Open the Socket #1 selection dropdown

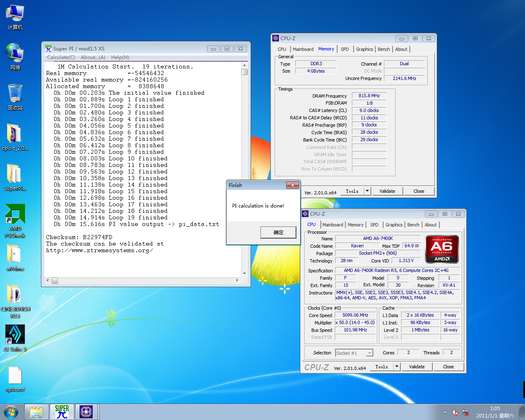coord(354,353)
